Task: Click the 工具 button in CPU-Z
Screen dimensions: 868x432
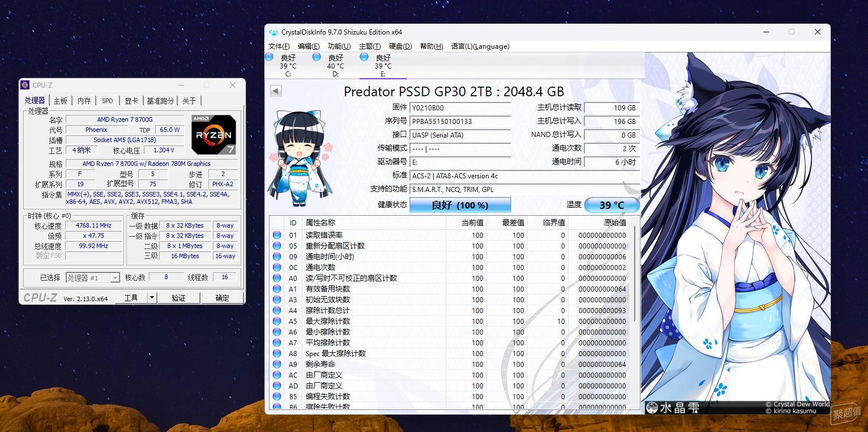Action: tap(131, 298)
